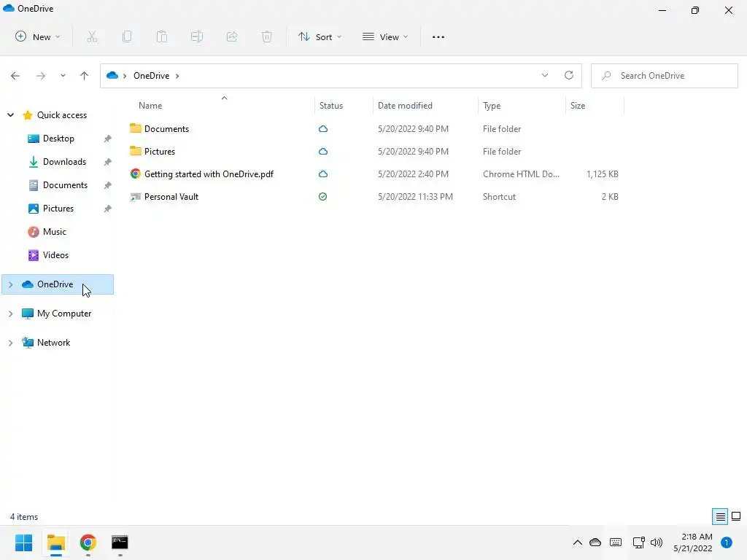Switch to large icons view in status bar
The image size is (747, 560).
coord(736,516)
